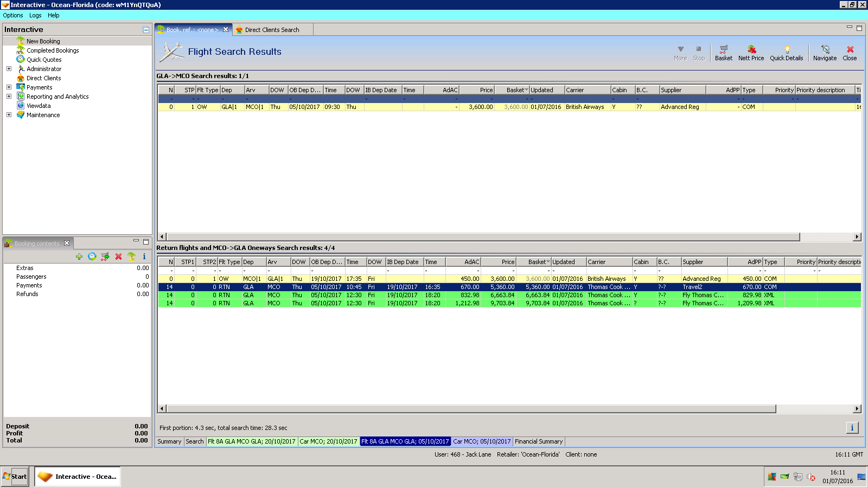Click the red X delete icon in Booking contents
868x488 pixels.
coord(118,256)
